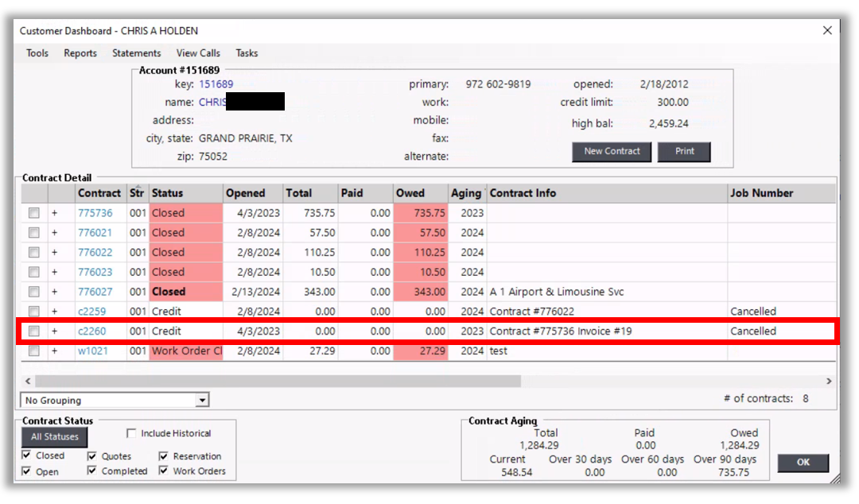859x504 pixels.
Task: Expand the plus icon for contract 775736
Action: point(55,213)
